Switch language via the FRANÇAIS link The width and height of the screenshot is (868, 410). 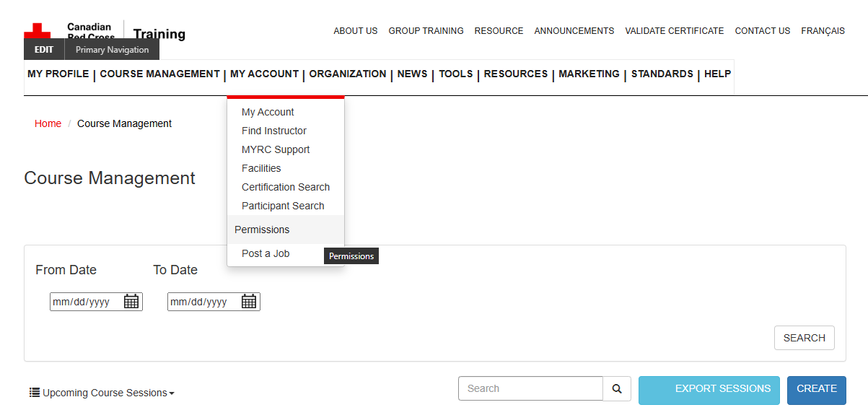point(823,31)
